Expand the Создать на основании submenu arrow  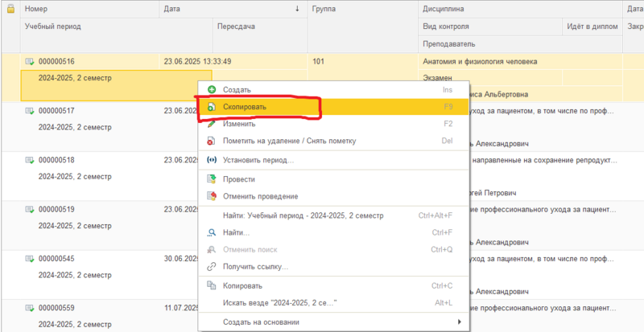click(x=460, y=322)
